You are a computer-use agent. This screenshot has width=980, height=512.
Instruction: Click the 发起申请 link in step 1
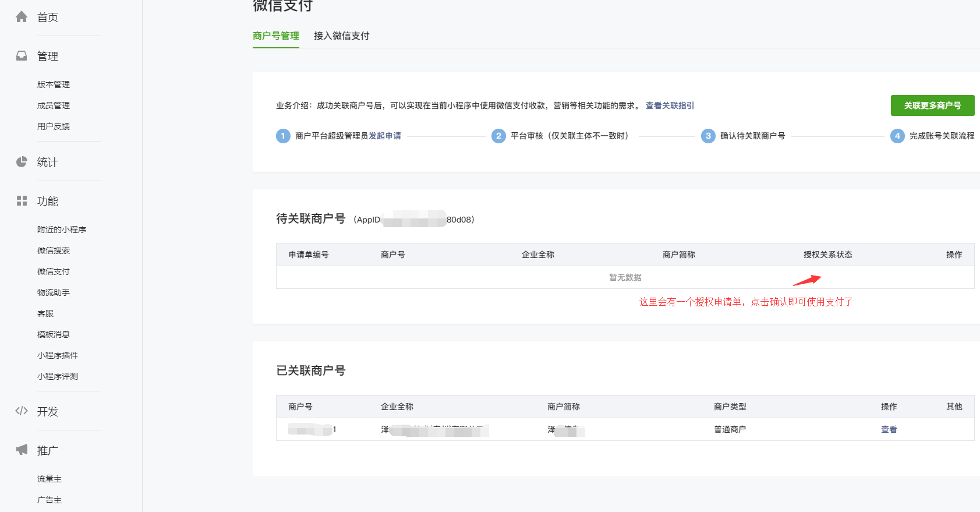tap(385, 136)
